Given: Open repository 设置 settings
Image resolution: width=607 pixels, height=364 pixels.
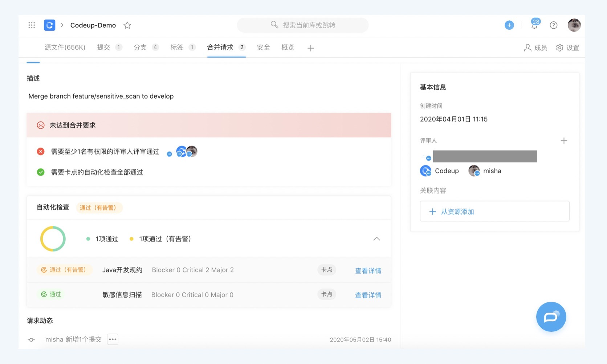Looking at the screenshot, I should click(567, 47).
